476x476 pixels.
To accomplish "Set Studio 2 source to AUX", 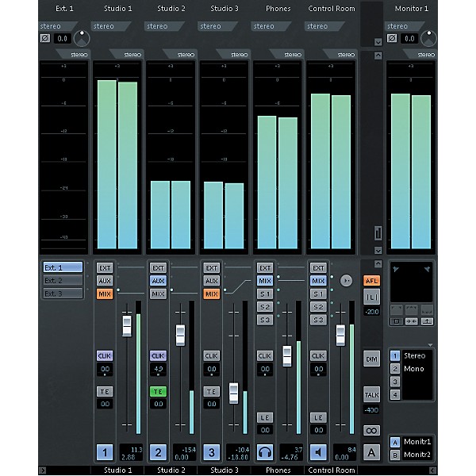I will click(158, 281).
